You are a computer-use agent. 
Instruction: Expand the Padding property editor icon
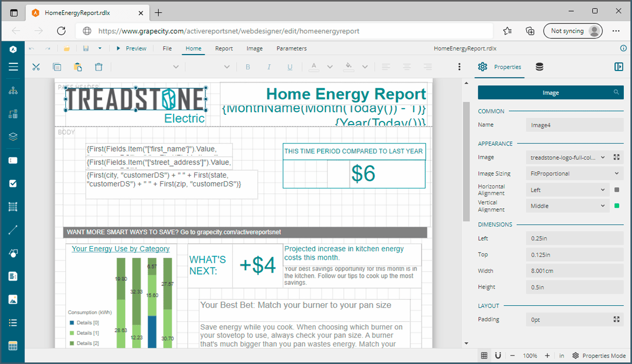(x=617, y=319)
